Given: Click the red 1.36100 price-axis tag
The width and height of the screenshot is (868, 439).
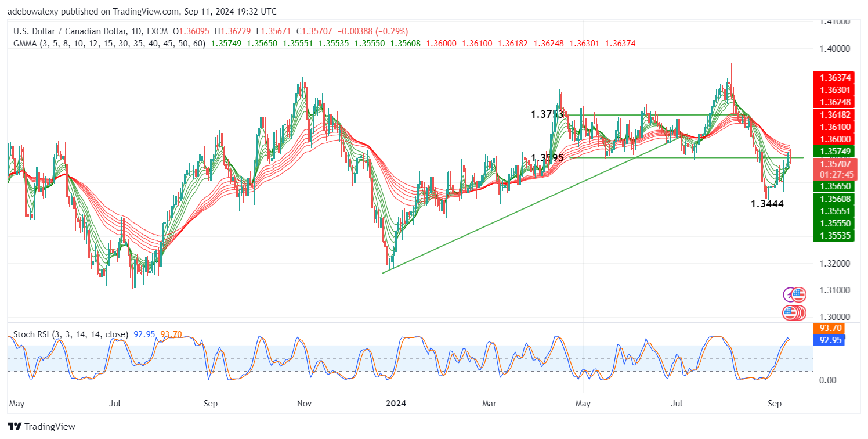Looking at the screenshot, I should [833, 127].
